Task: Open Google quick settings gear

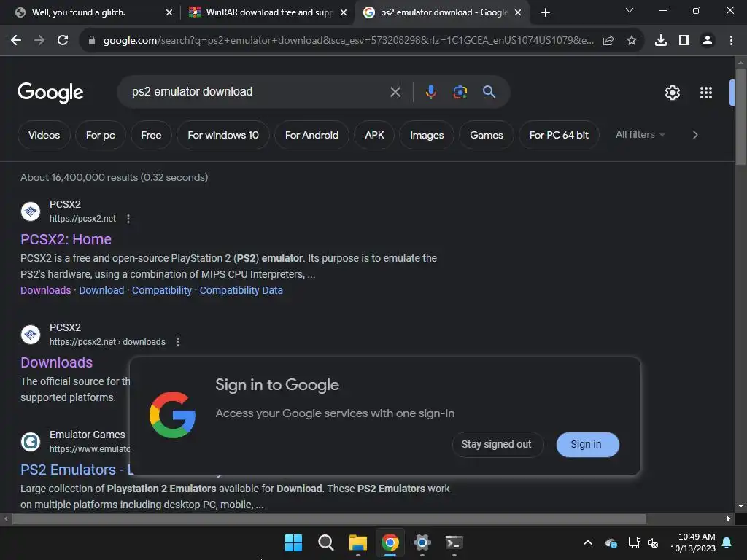Action: pos(672,93)
